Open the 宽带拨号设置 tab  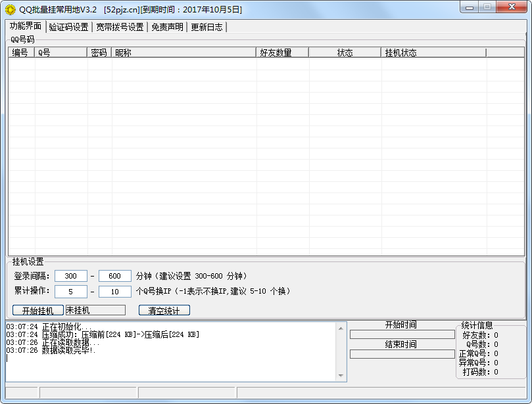120,27
